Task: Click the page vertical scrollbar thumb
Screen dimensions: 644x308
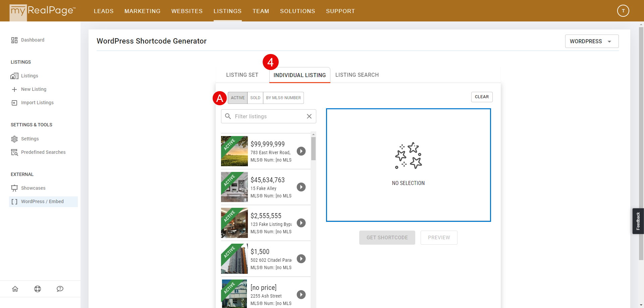Action: [x=641, y=143]
